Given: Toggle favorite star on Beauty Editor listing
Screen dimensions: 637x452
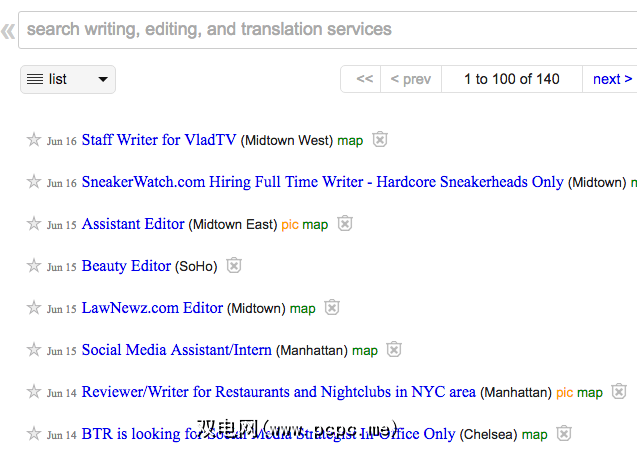Looking at the screenshot, I should 34,266.
